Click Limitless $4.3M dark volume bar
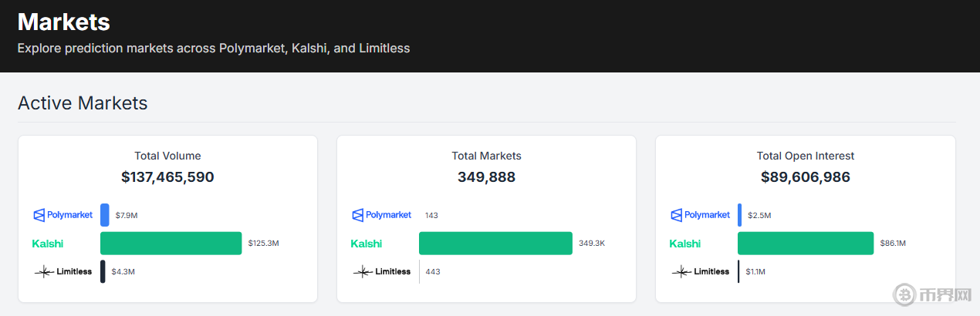980x316 pixels. 103,271
